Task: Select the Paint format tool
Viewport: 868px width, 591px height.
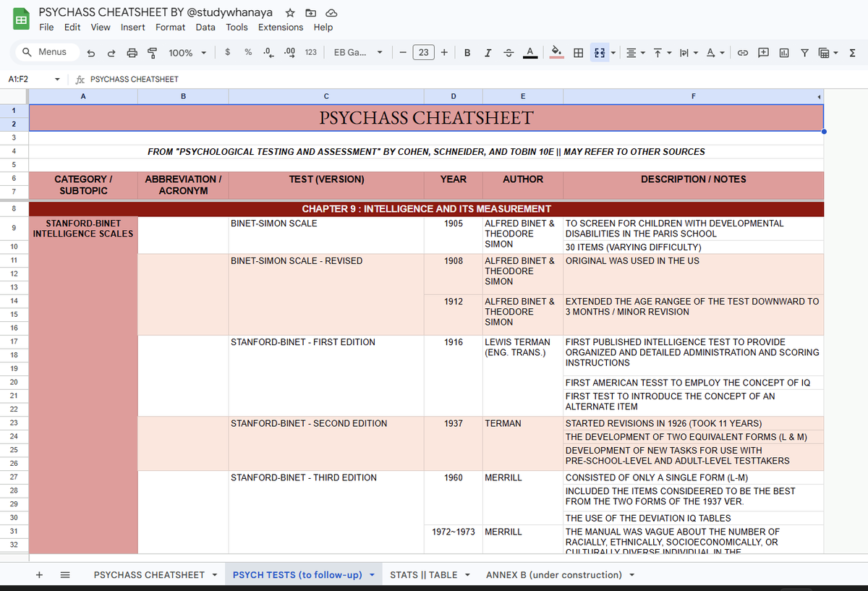Action: [x=152, y=53]
